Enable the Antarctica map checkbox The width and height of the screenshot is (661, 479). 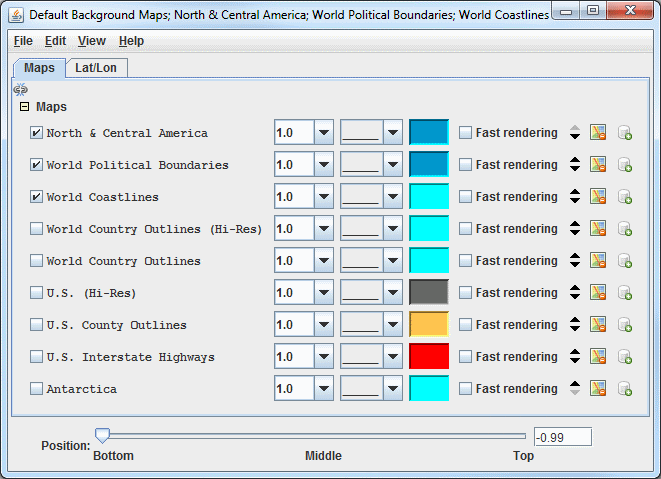[x=36, y=389]
